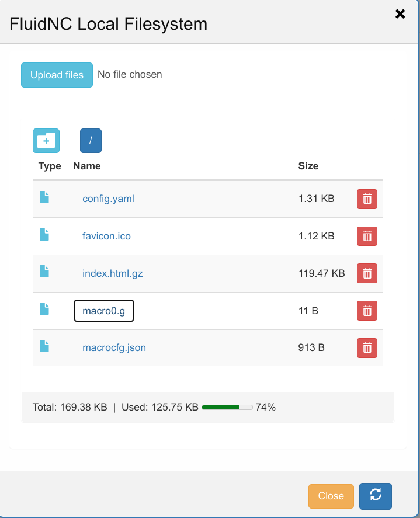Open the config.yaml file link
The image size is (420, 518).
point(109,199)
